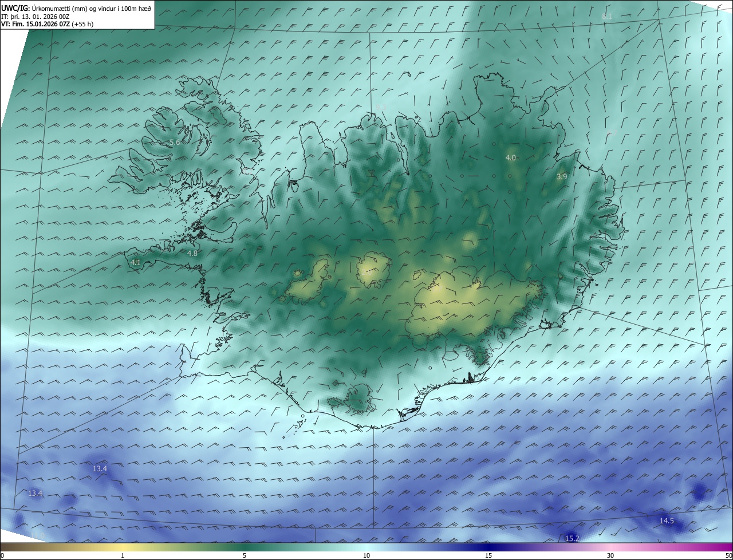Click the '50' tick label on the colour scale
The height and width of the screenshot is (560, 733).
(x=728, y=555)
